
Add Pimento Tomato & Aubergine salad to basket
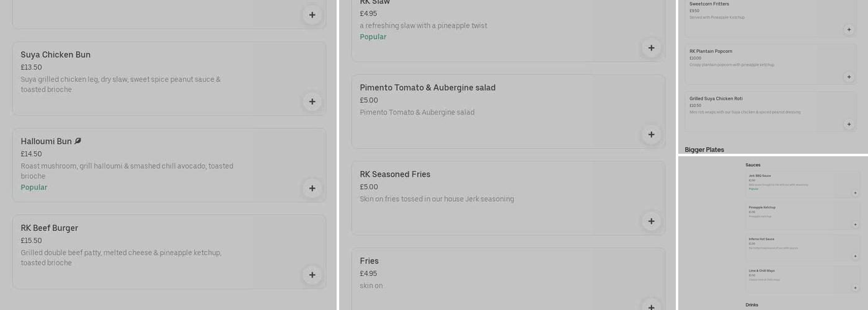pyautogui.click(x=651, y=135)
